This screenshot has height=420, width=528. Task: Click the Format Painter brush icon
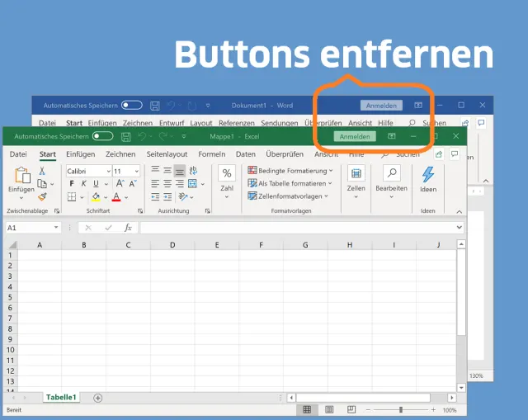[42, 196]
